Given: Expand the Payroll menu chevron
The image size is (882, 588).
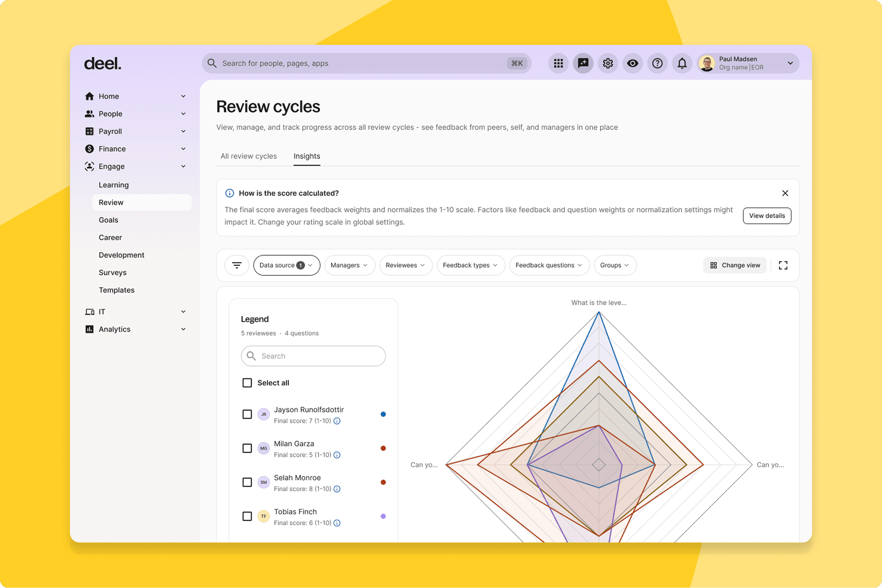Looking at the screenshot, I should coord(183,131).
